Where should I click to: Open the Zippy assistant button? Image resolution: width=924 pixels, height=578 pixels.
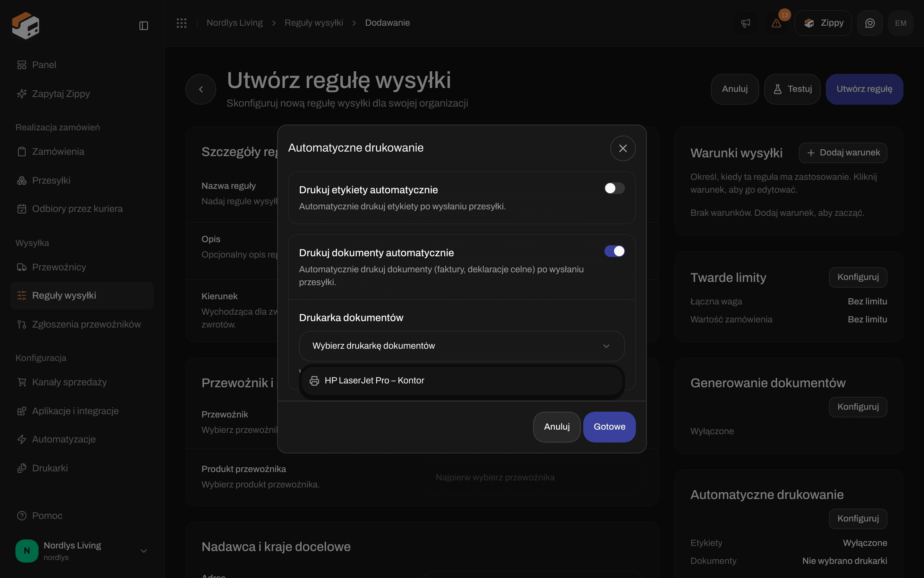point(823,23)
